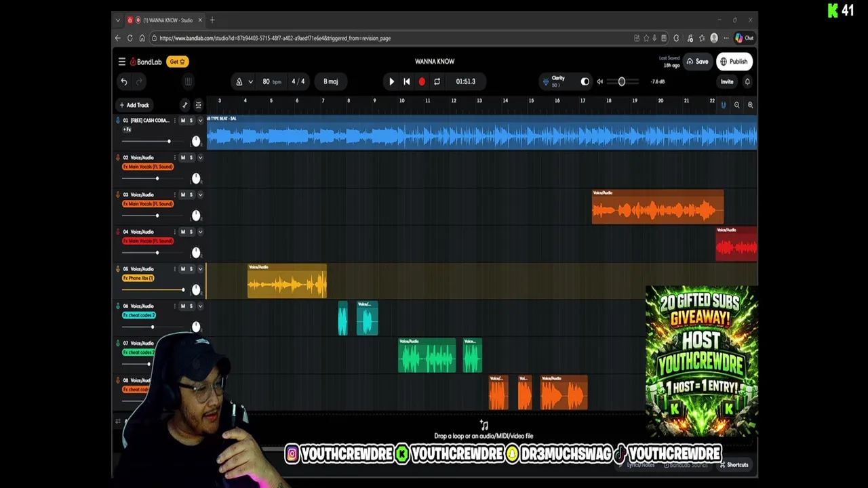This screenshot has height=488, width=868.
Task: Add Fx to track 01
Action: tap(127, 129)
